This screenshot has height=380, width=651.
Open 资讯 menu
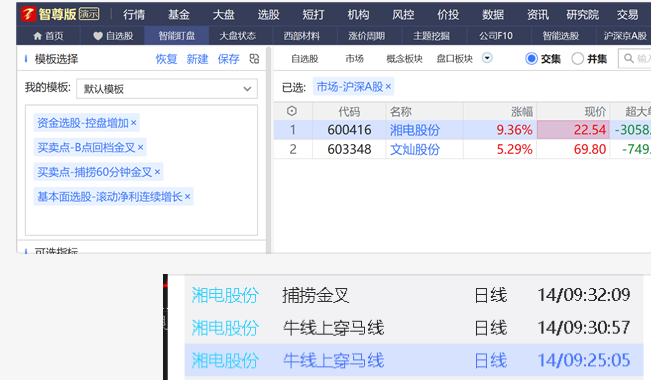click(538, 15)
